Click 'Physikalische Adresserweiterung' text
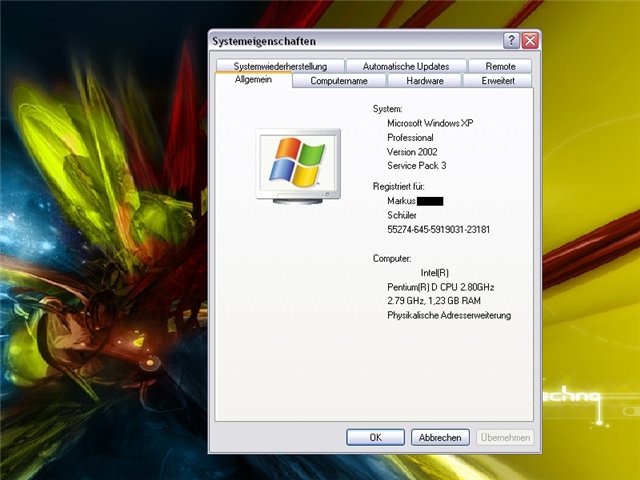 coord(449,316)
